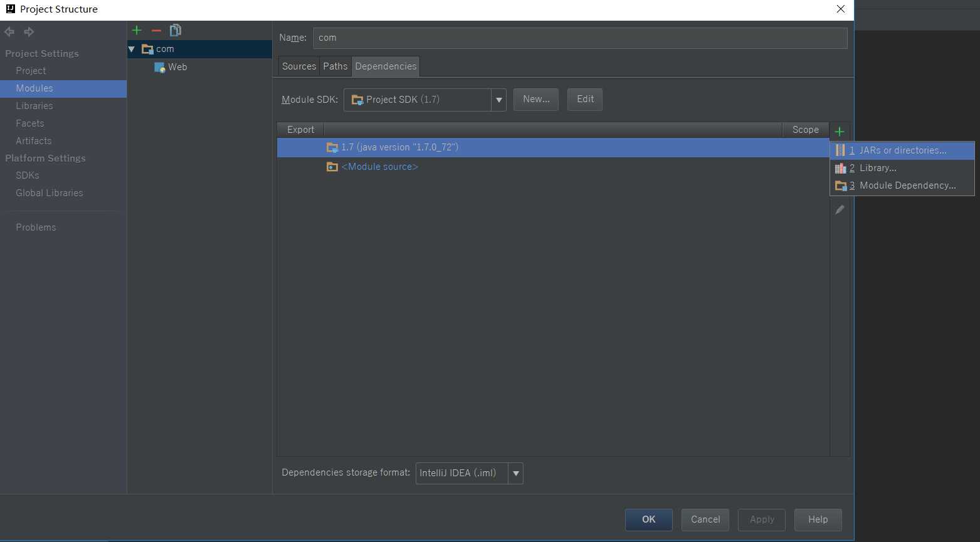Switch to the Sources tab
This screenshot has height=542, width=980.
point(299,66)
